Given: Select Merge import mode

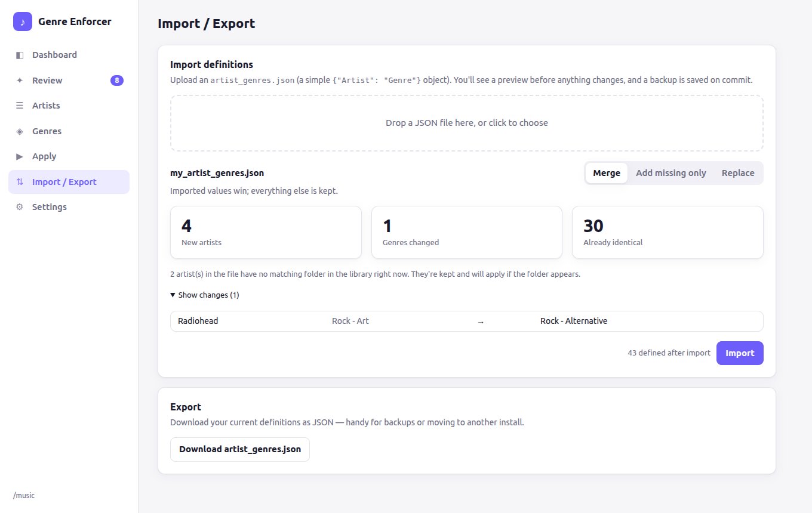Looking at the screenshot, I should 607,173.
